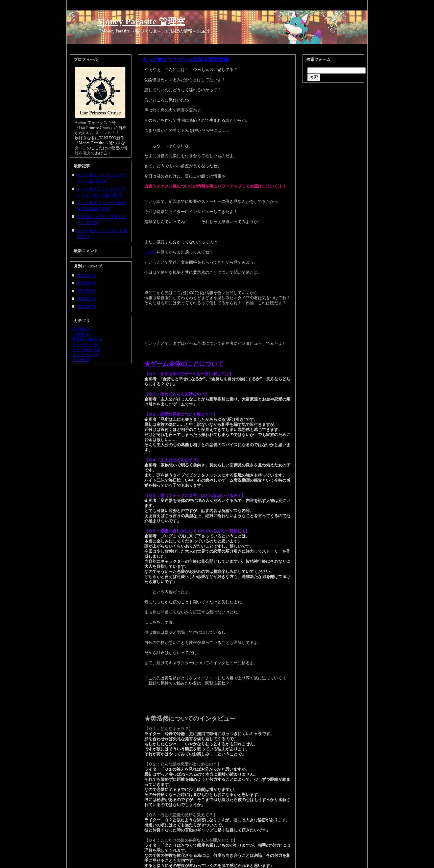Open recent post ゲーム全体＆黄浩然編 (10/04)
The width and height of the screenshot is (434, 868).
coord(101,206)
